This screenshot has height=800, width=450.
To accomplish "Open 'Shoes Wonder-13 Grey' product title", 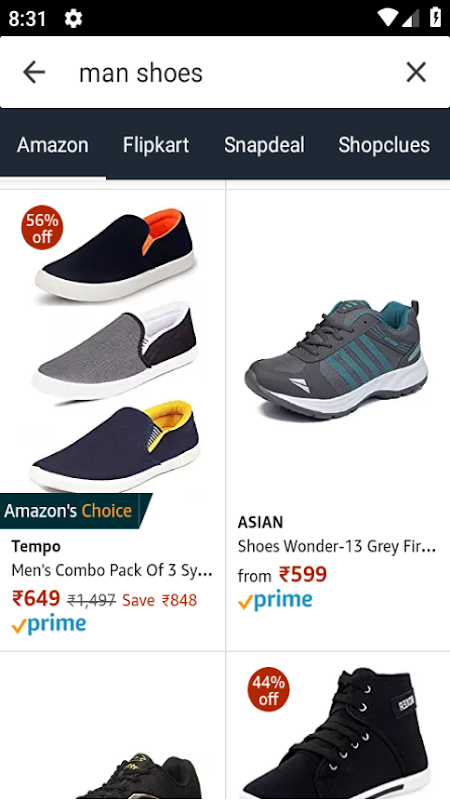I will pos(337,546).
